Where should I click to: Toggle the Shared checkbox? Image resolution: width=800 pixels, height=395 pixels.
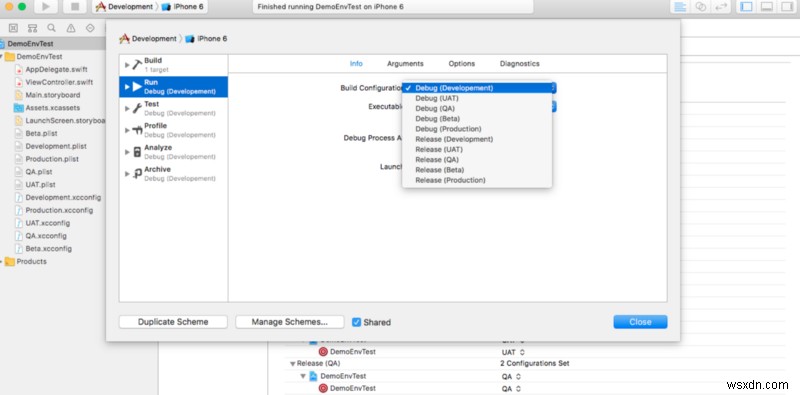(x=357, y=322)
